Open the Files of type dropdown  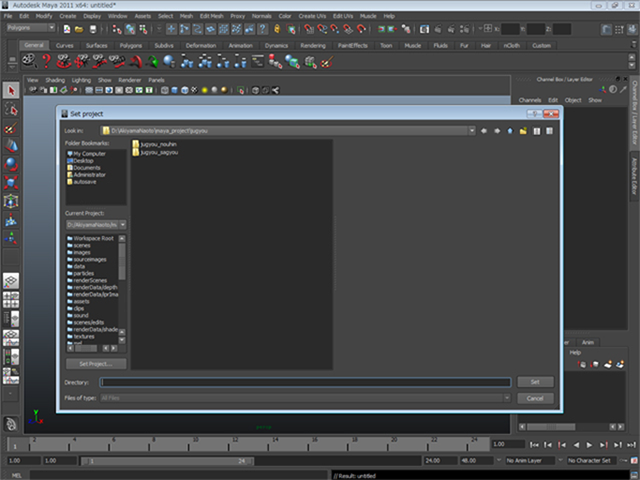(x=507, y=398)
